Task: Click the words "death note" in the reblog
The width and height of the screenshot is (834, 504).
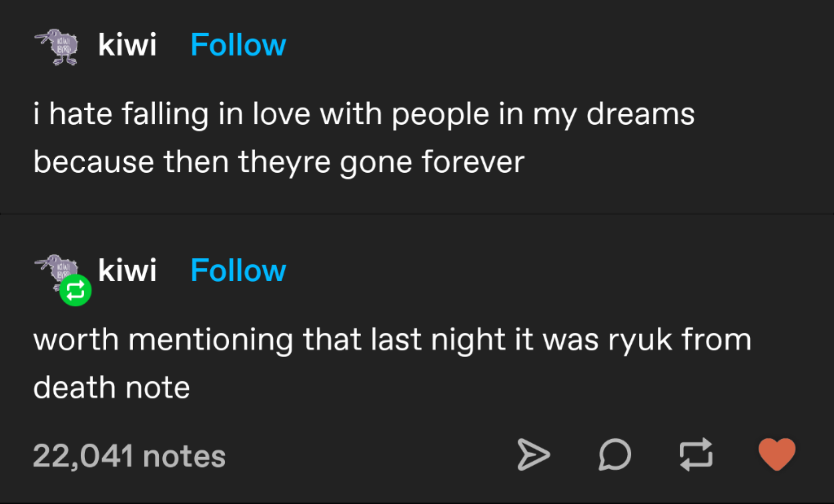Action: (112, 388)
